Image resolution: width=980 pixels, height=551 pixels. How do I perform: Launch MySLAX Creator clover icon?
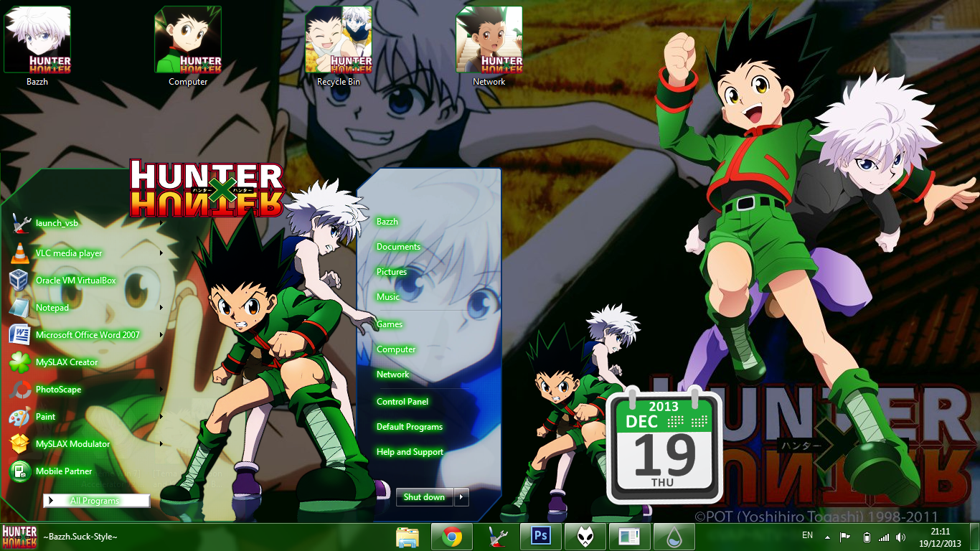(19, 362)
